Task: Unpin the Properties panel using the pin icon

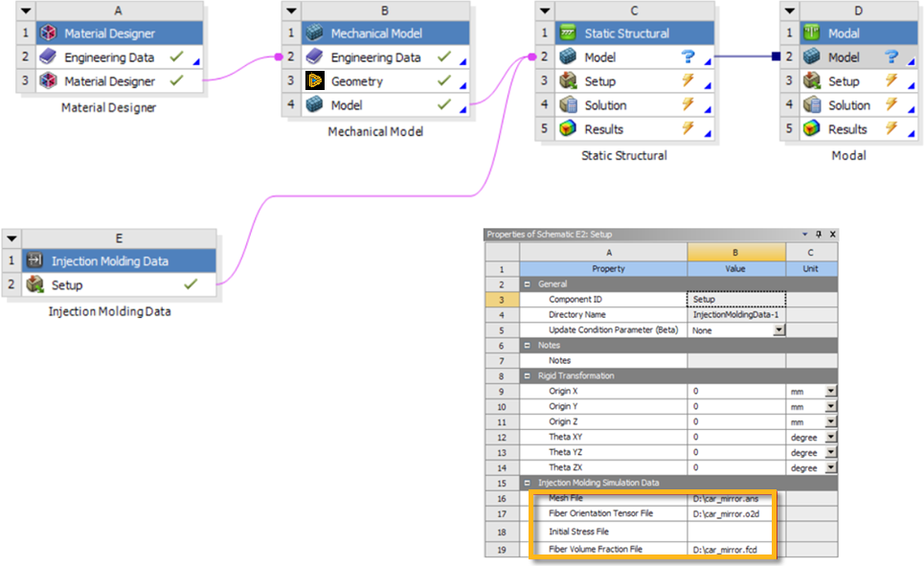Action: (x=818, y=234)
